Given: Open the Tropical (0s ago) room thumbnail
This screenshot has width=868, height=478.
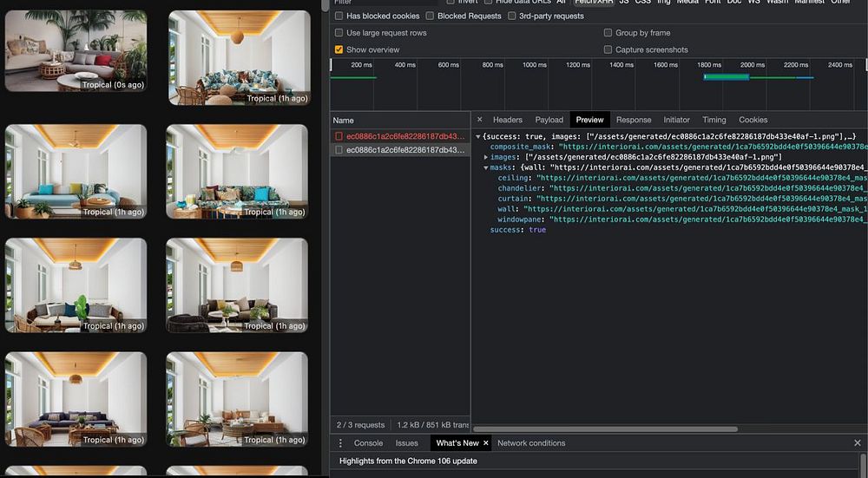Looking at the screenshot, I should (x=76, y=50).
